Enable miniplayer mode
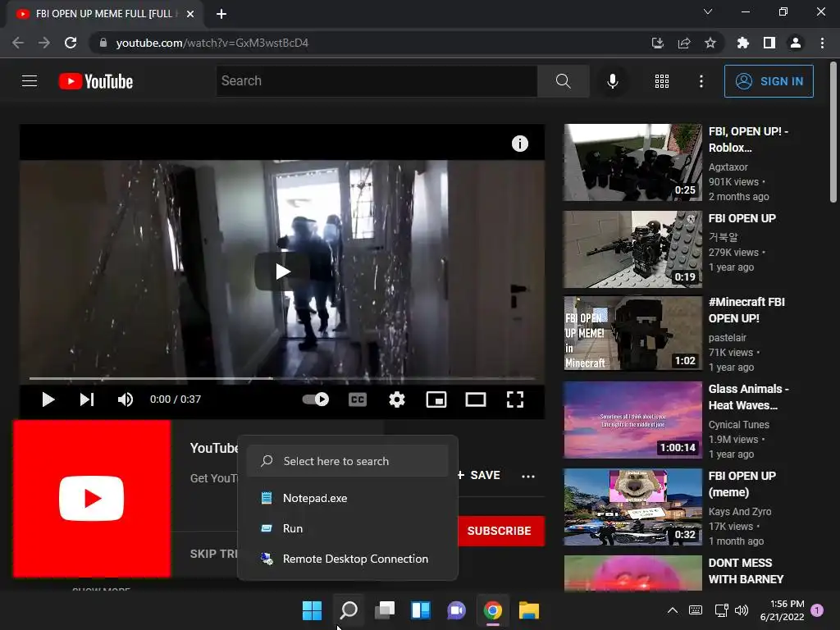The image size is (840, 630). point(436,399)
